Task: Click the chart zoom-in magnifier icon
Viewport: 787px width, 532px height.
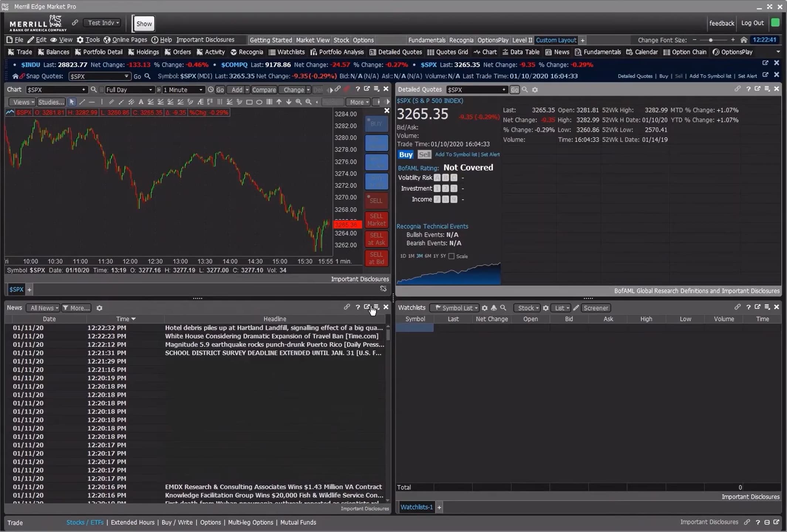Action: pos(299,102)
